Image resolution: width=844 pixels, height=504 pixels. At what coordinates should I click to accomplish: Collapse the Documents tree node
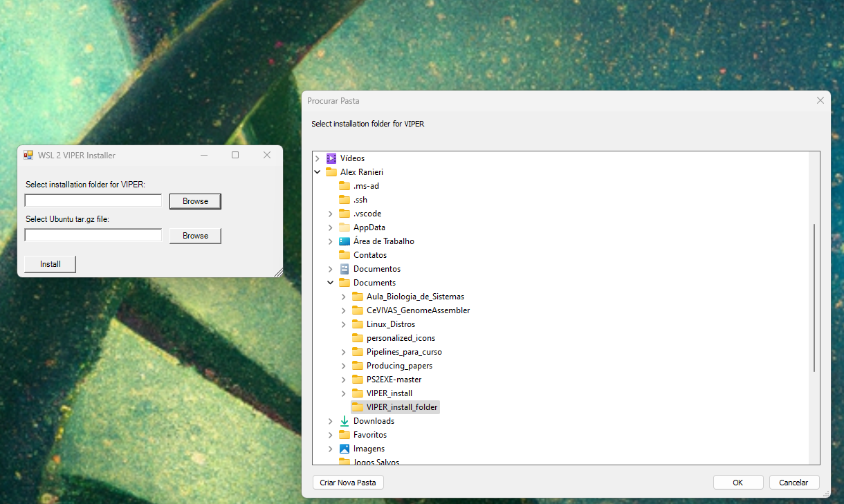click(x=331, y=283)
